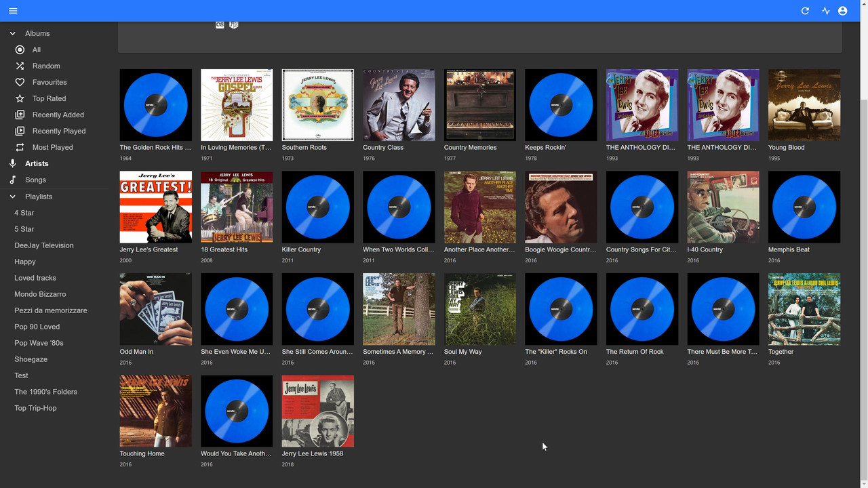
Task: Click the Artists microphone icon
Action: (x=12, y=163)
